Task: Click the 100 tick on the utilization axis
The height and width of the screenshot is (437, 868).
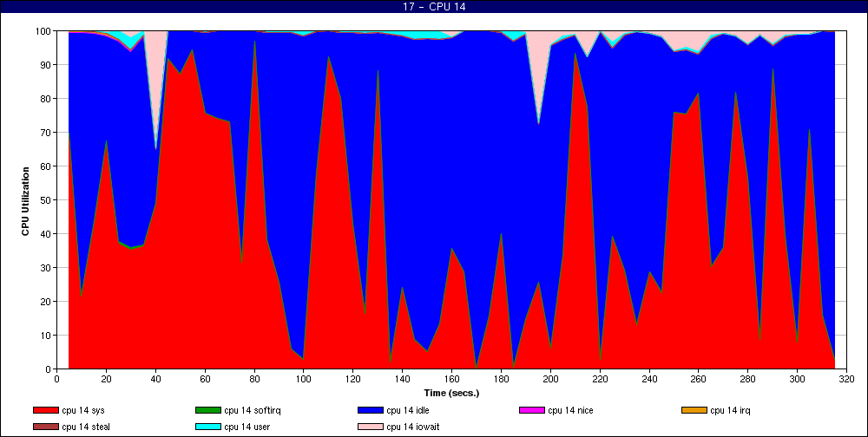Action: (x=45, y=31)
